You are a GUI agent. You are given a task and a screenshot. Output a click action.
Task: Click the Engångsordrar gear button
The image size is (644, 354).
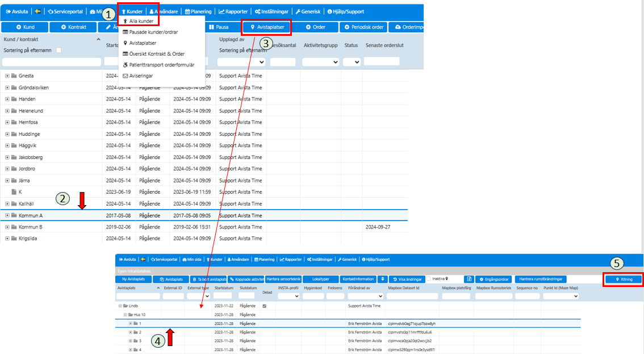click(494, 279)
